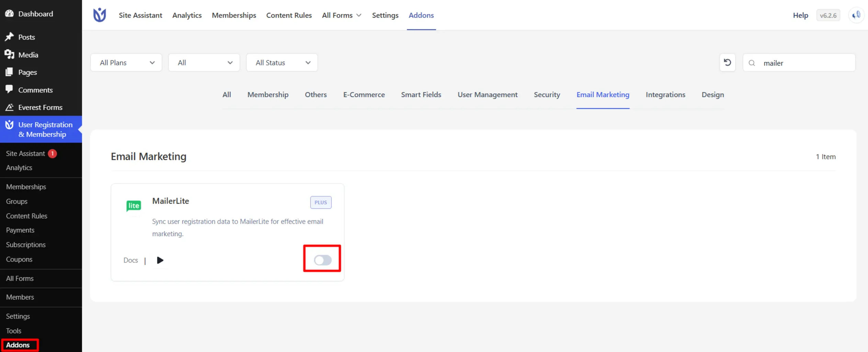Open Everest Forms in WordPress sidebar

[x=41, y=107]
